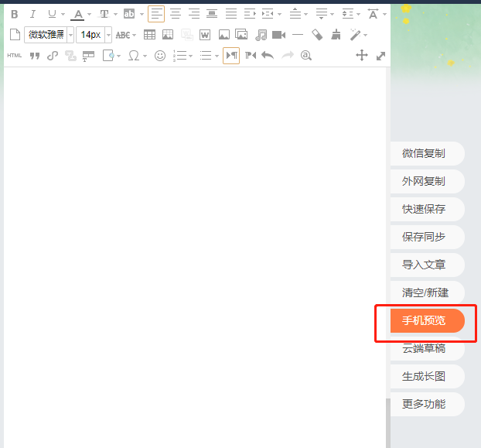
Task: Insert a hyperlink
Action: [x=53, y=56]
